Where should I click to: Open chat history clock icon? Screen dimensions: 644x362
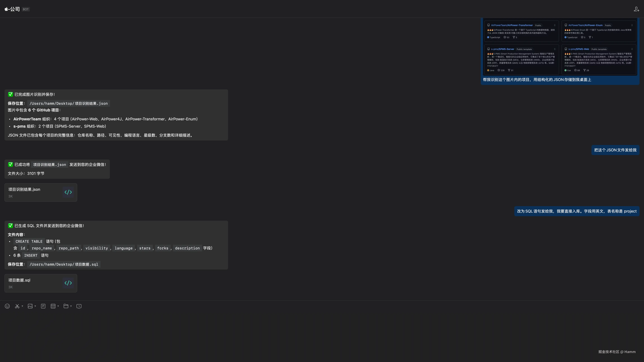[x=79, y=306]
